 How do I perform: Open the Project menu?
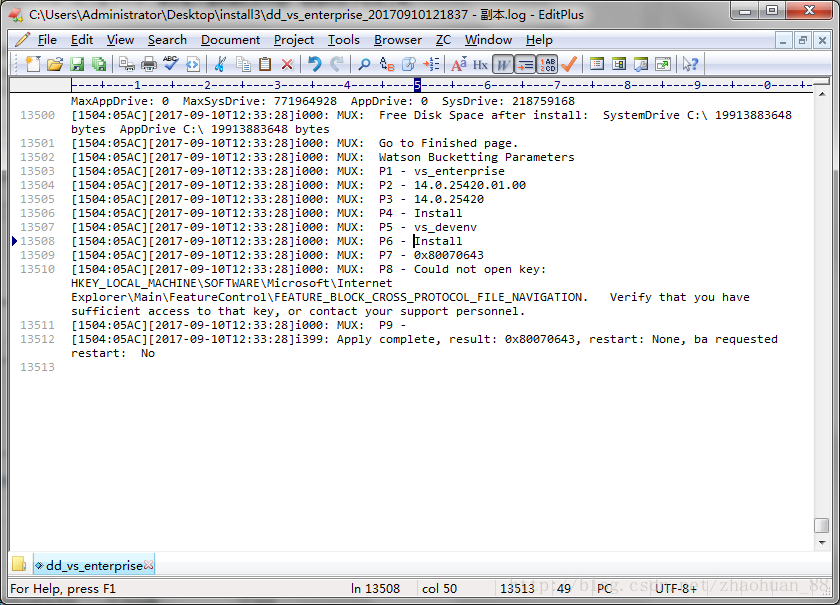point(294,40)
